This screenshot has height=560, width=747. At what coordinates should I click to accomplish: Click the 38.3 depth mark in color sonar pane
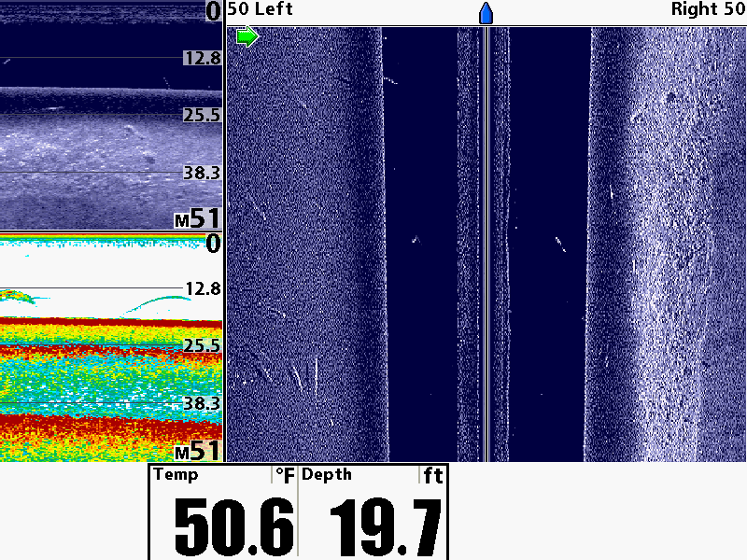pyautogui.click(x=203, y=403)
